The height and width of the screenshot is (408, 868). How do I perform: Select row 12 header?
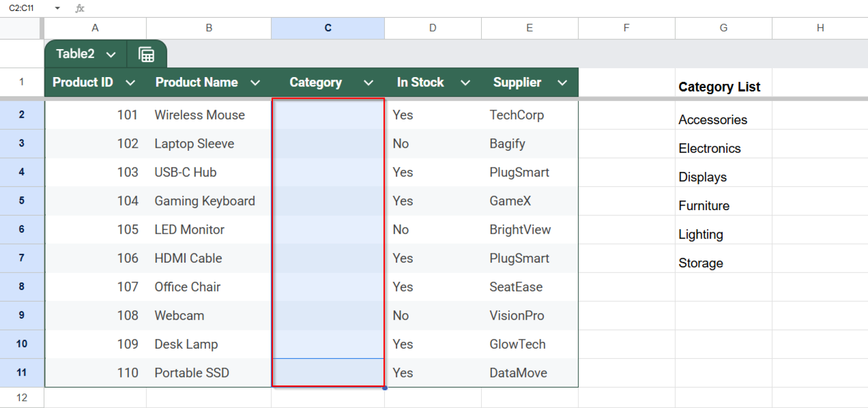22,397
